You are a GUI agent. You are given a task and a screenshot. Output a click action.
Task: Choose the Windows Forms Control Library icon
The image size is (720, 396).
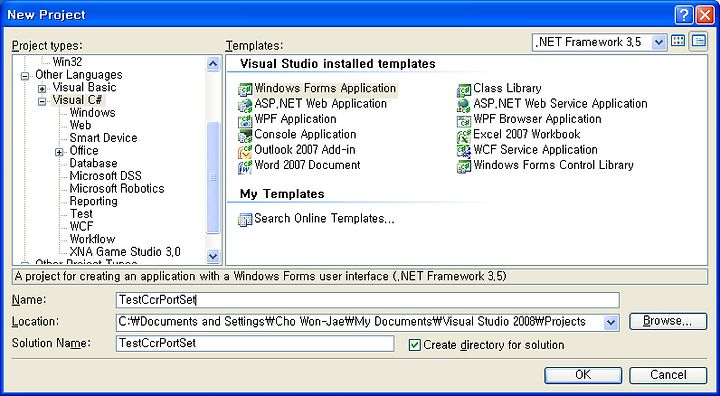[x=464, y=166]
